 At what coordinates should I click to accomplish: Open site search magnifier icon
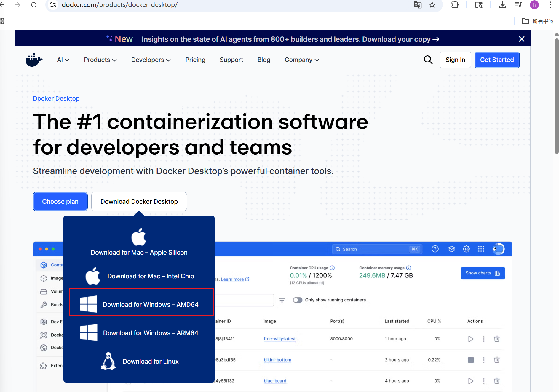[428, 60]
